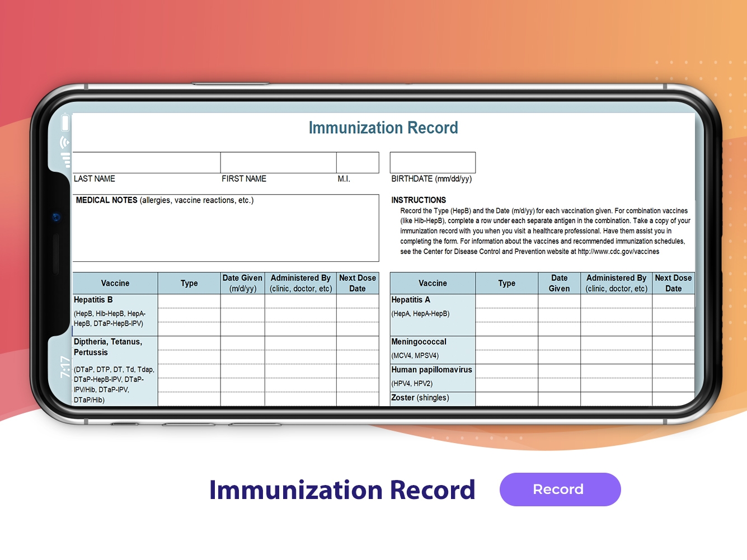This screenshot has width=747, height=560.
Task: Click the M.I. field box
Action: [x=358, y=163]
